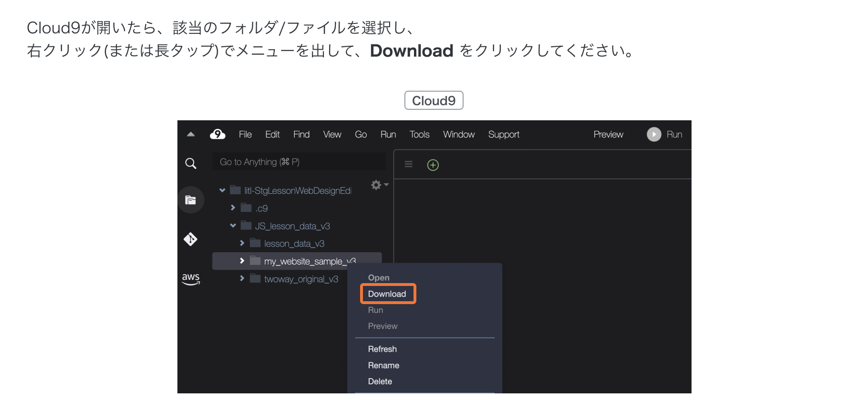Click the Go to Anything search field
Screen dimensions: 868x401
click(299, 162)
